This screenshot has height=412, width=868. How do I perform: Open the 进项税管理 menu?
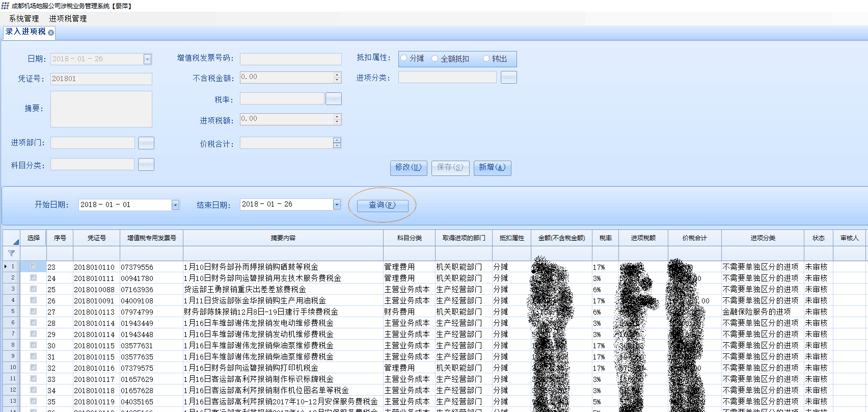68,18
